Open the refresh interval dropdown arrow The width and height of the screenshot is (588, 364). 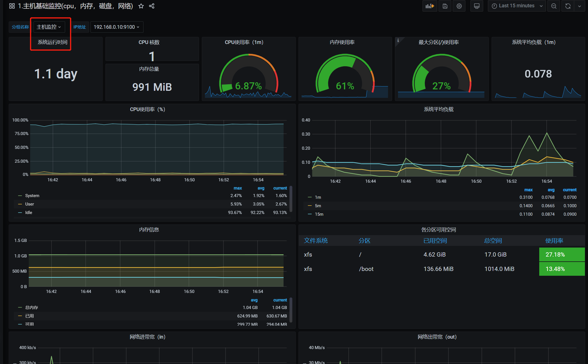click(580, 6)
